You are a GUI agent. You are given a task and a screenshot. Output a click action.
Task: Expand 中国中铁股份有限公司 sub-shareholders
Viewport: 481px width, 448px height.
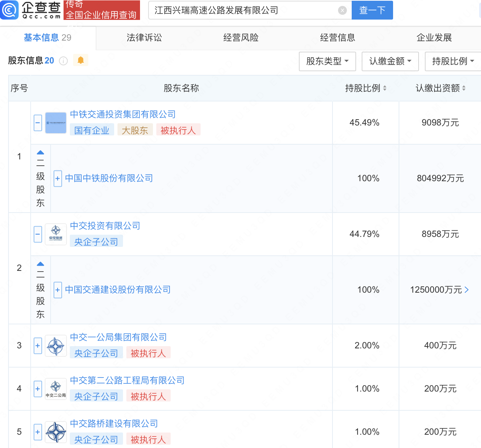[x=58, y=179]
